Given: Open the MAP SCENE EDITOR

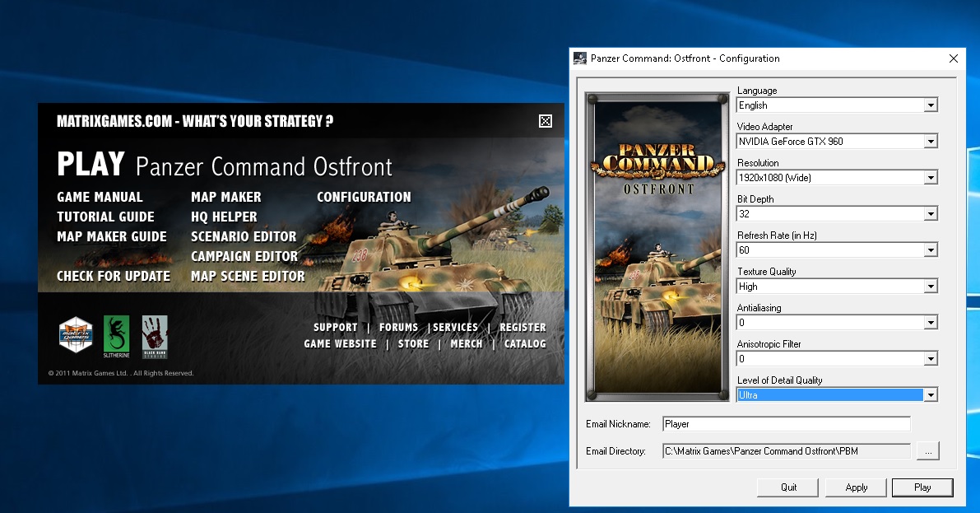Looking at the screenshot, I should click(x=248, y=277).
